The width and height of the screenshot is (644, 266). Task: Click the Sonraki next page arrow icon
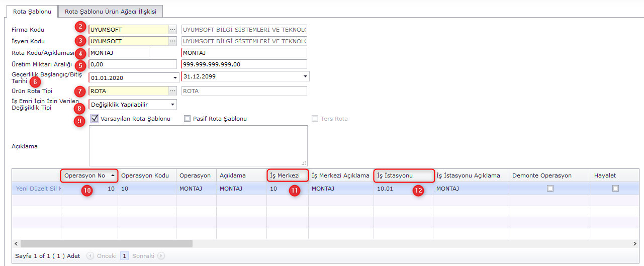tap(161, 256)
